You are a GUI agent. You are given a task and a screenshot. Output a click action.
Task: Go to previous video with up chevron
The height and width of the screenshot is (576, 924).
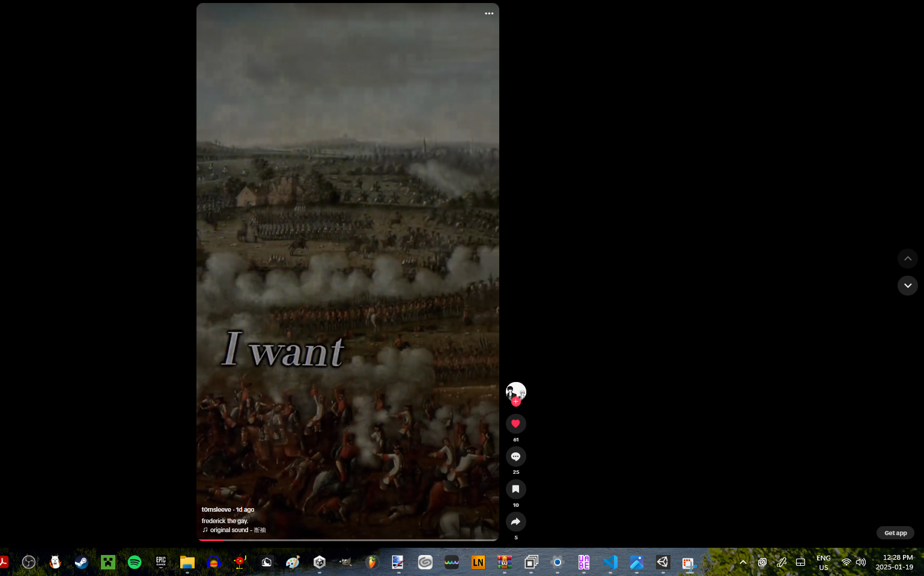click(907, 259)
